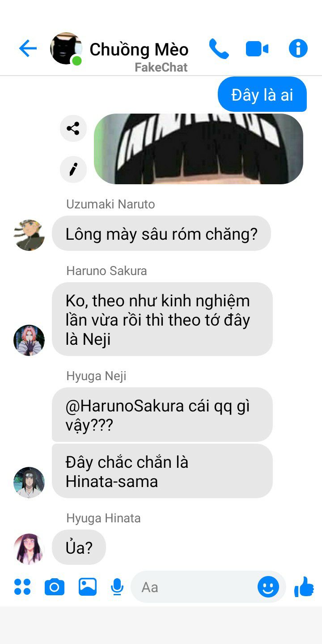
Task: Tap the microphone voice message icon
Action: coord(117,587)
